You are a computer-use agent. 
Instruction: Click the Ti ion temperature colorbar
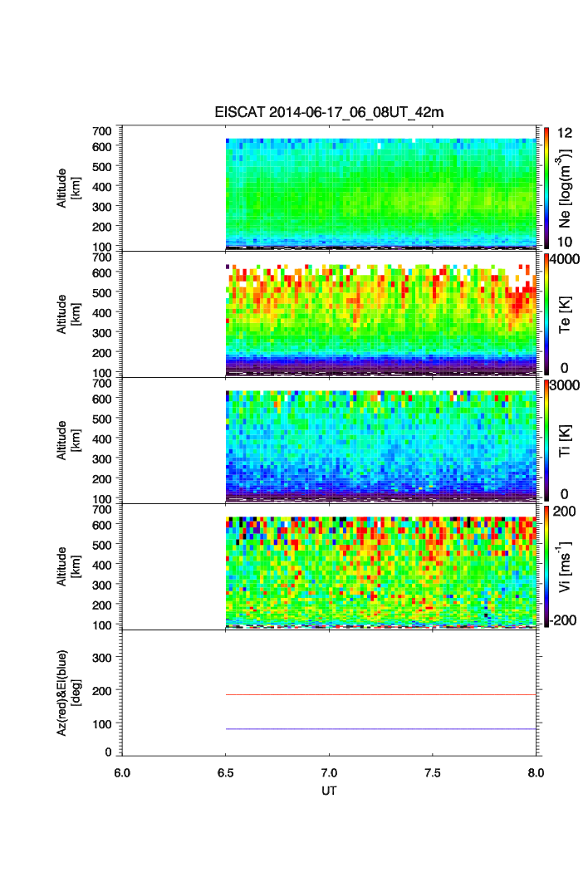click(546, 440)
